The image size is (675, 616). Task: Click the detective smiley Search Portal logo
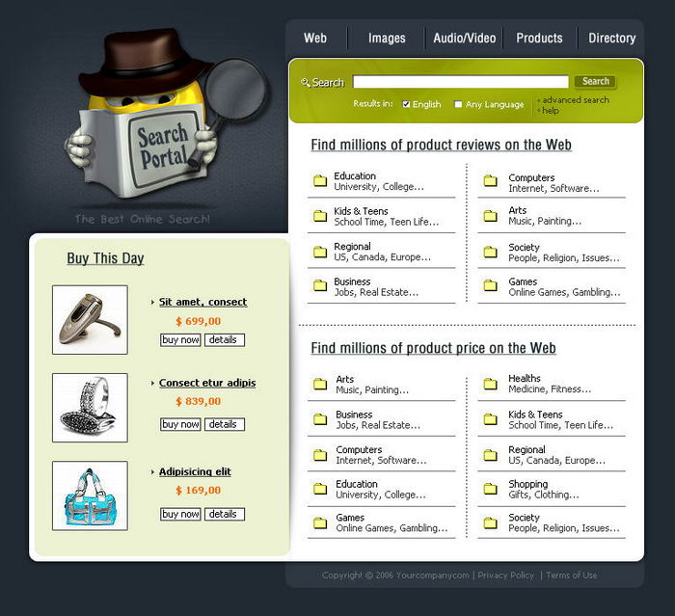click(159, 116)
